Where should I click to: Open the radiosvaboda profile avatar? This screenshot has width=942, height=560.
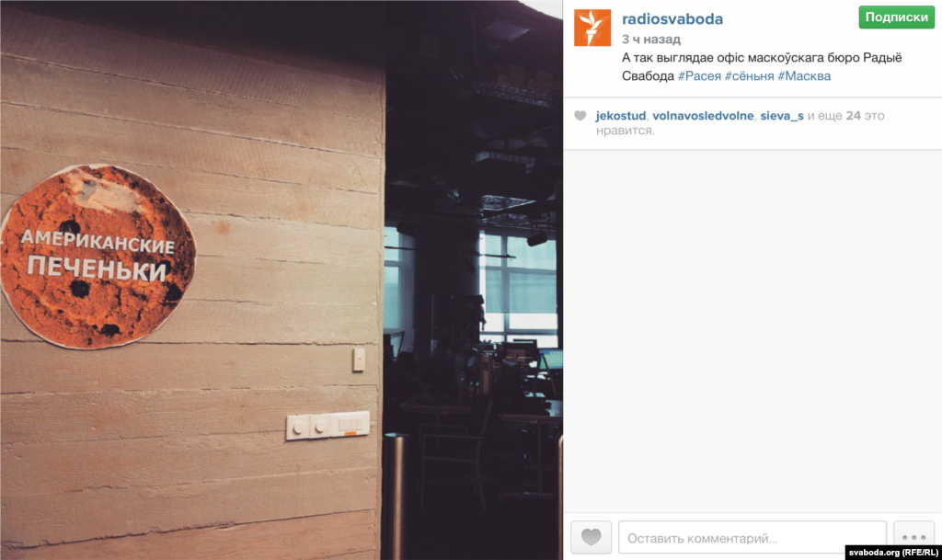click(x=592, y=28)
